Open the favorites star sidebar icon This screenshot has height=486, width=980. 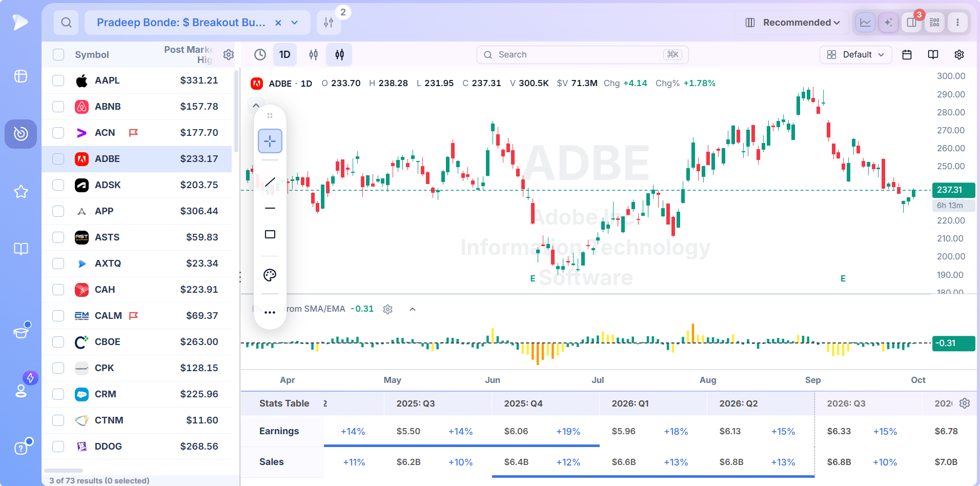tap(21, 192)
